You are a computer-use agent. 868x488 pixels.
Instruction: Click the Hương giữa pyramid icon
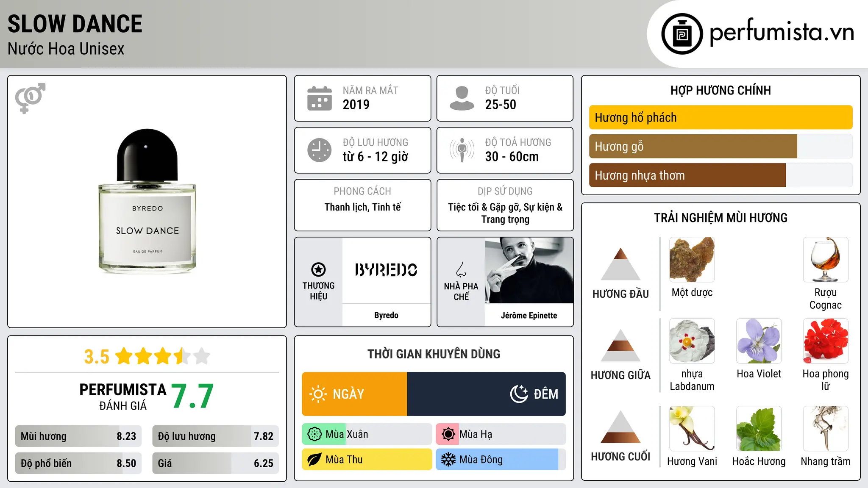click(x=620, y=345)
